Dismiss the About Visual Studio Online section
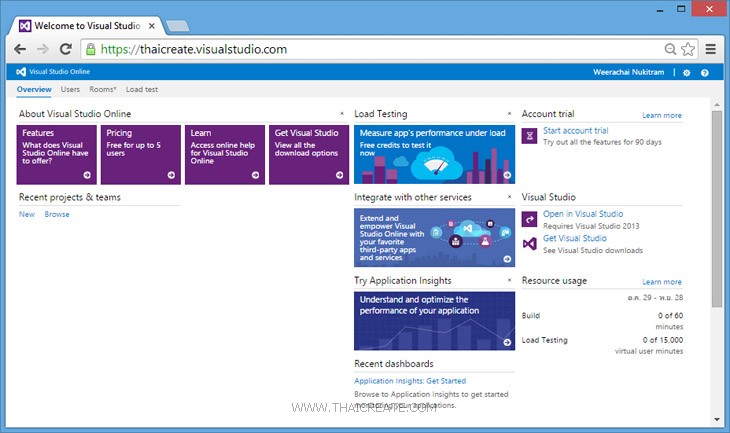 [342, 113]
